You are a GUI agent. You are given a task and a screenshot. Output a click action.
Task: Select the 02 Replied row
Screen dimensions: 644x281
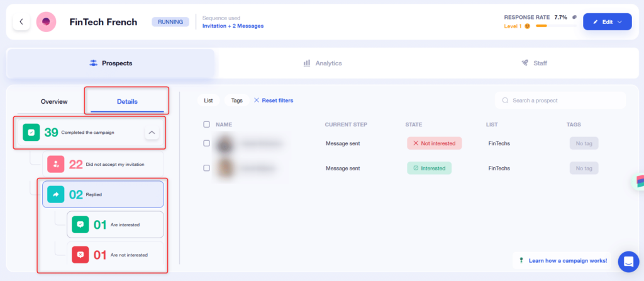(x=103, y=194)
